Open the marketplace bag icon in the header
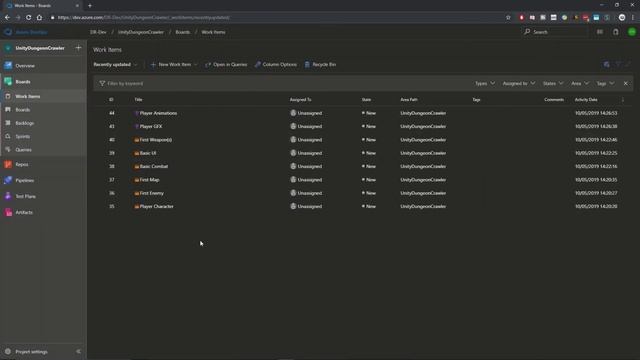The image size is (640, 360). click(x=616, y=32)
